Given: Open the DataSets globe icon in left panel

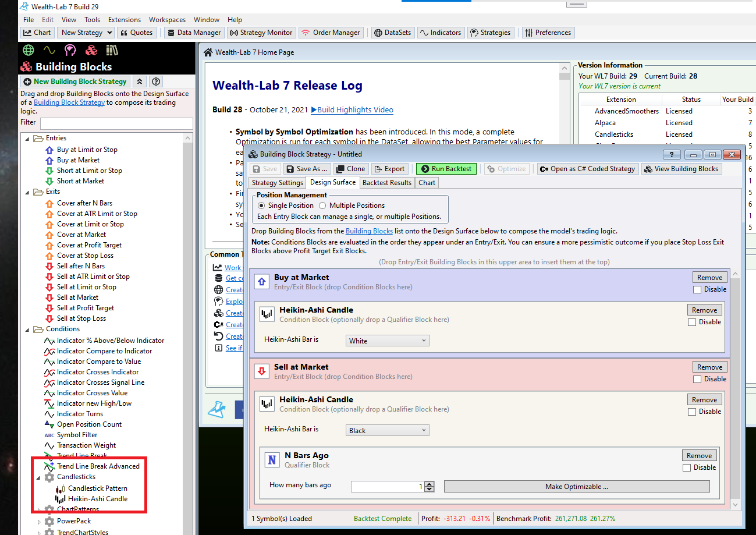Looking at the screenshot, I should click(28, 50).
